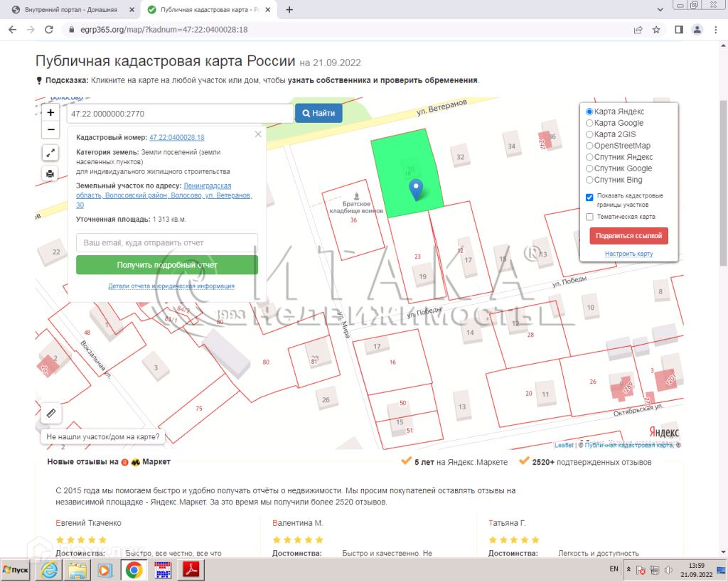Open Детали отчета и юридическая информация link
Screen dimensions: 728x582
pyautogui.click(x=171, y=286)
